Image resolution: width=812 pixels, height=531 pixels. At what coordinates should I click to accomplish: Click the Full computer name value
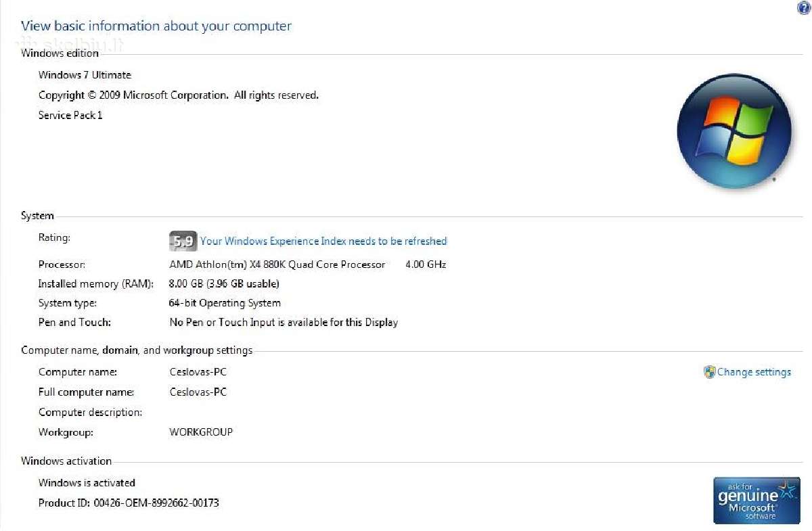pos(198,392)
